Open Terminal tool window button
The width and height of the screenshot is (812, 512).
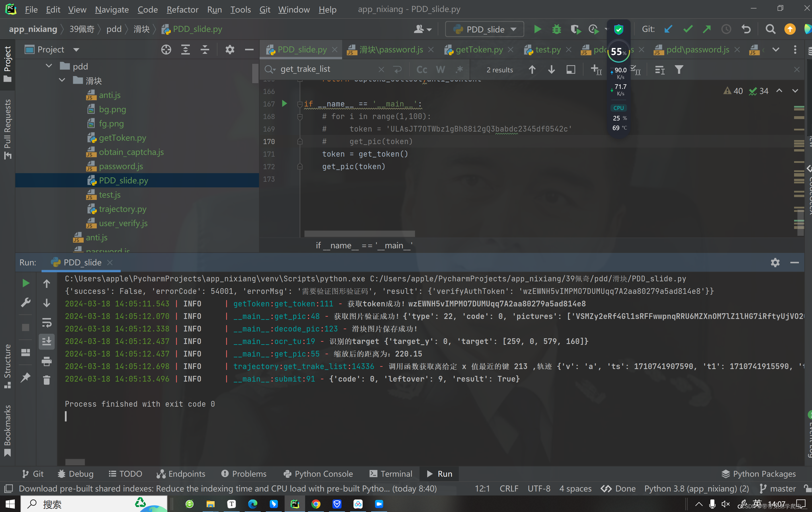coord(391,474)
